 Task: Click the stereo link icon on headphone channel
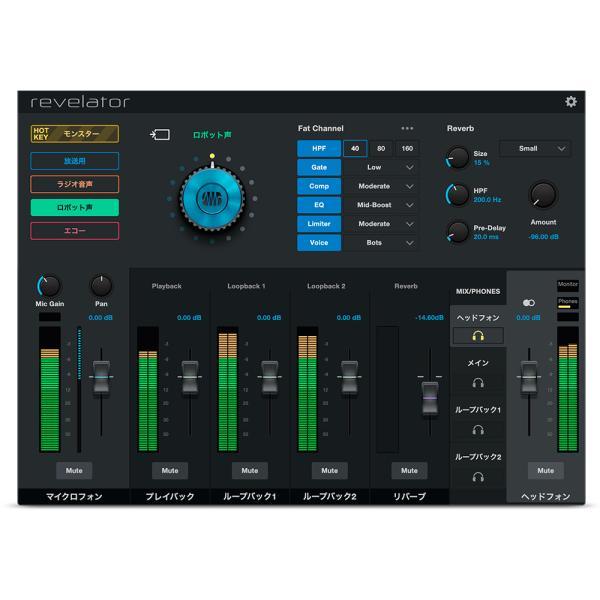[x=529, y=303]
